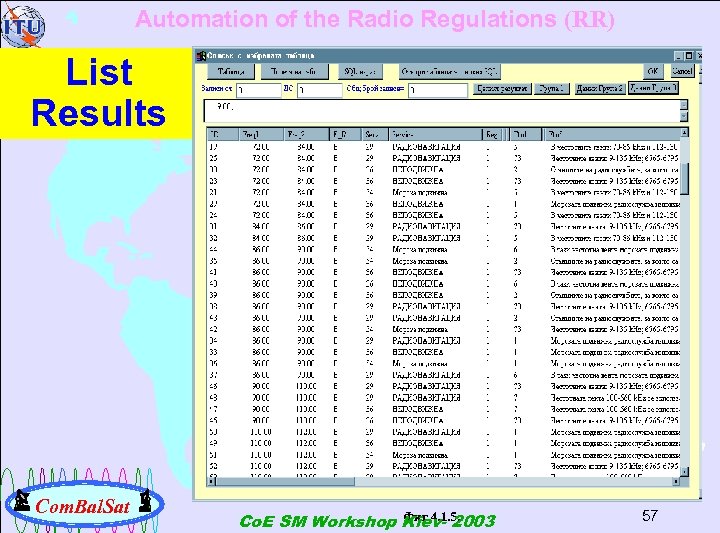This screenshot has height=533, width=720.
Task: Select the table row with ID 49
Action: tap(444, 443)
